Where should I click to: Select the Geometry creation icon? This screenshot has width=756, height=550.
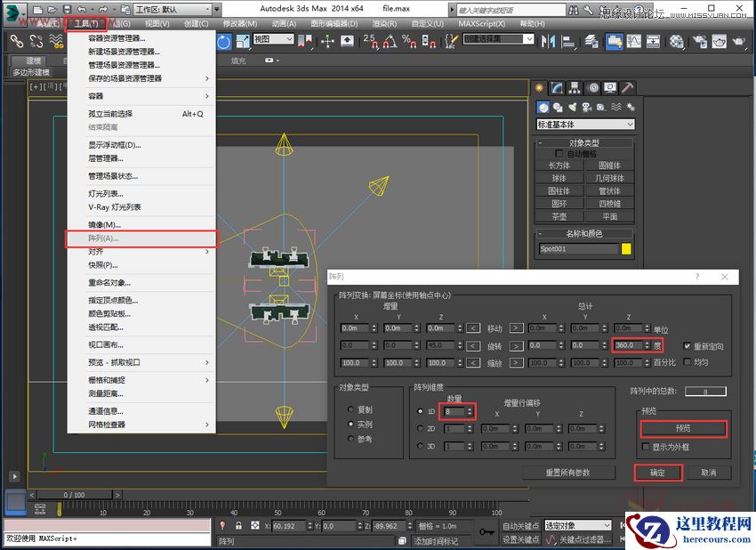pyautogui.click(x=543, y=107)
